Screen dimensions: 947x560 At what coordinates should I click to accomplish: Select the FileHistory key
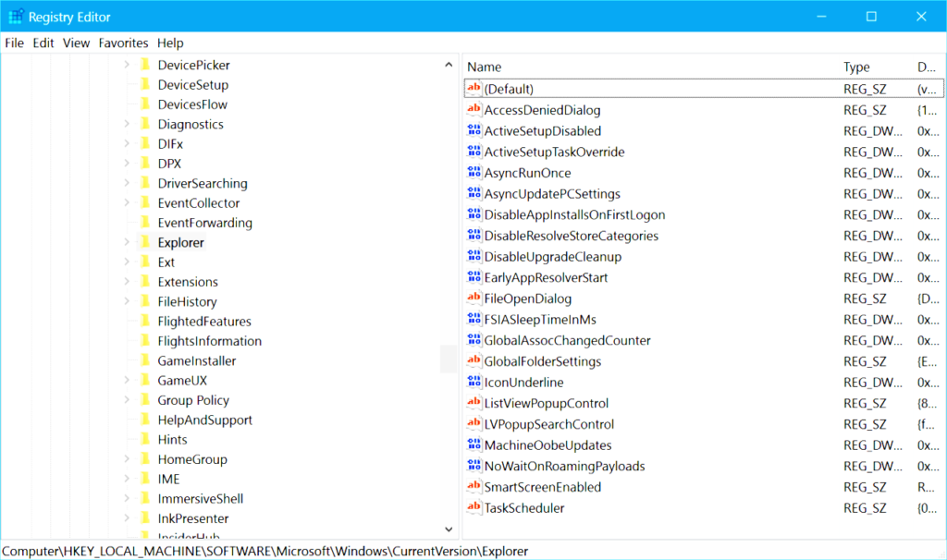pyautogui.click(x=187, y=302)
